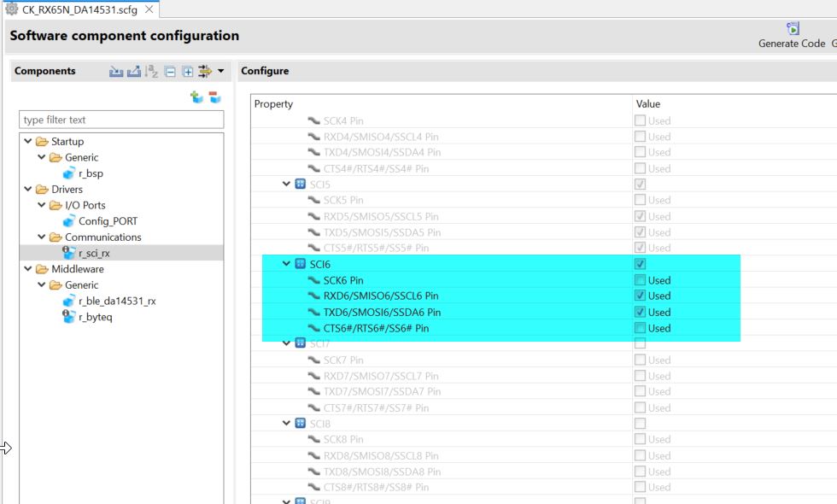Screen dimensions: 837x504
Task: Collapse the SCI7 property group
Action: tap(286, 343)
